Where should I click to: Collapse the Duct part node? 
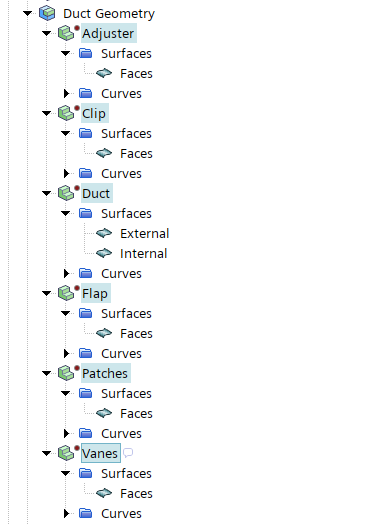[x=47, y=193]
